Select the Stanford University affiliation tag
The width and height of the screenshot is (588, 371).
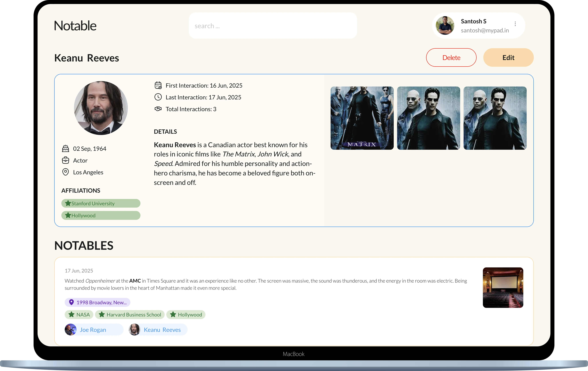point(101,203)
